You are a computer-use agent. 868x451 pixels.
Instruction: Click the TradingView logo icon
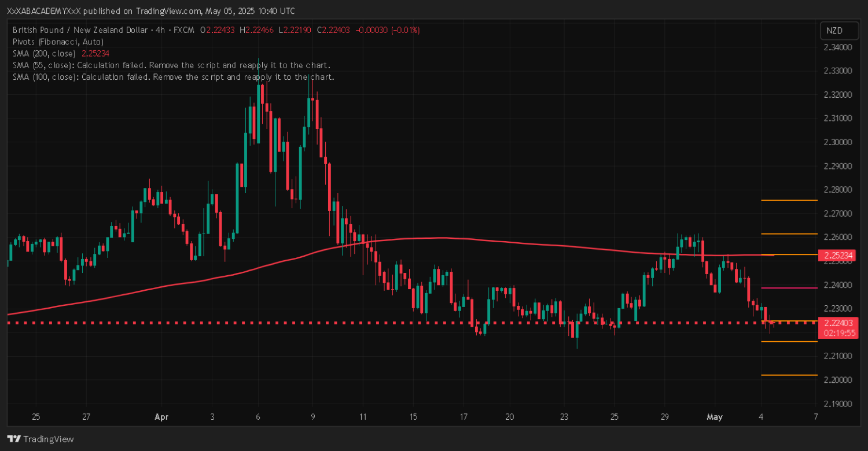point(14,439)
